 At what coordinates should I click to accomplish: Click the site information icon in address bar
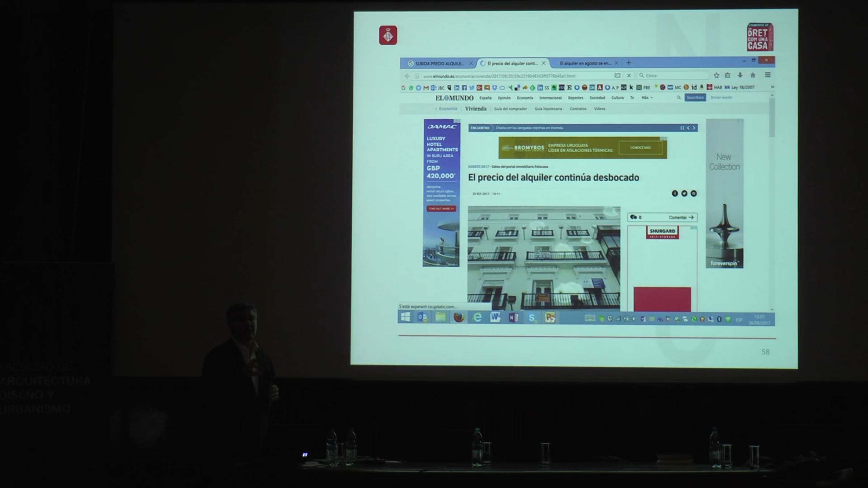417,76
